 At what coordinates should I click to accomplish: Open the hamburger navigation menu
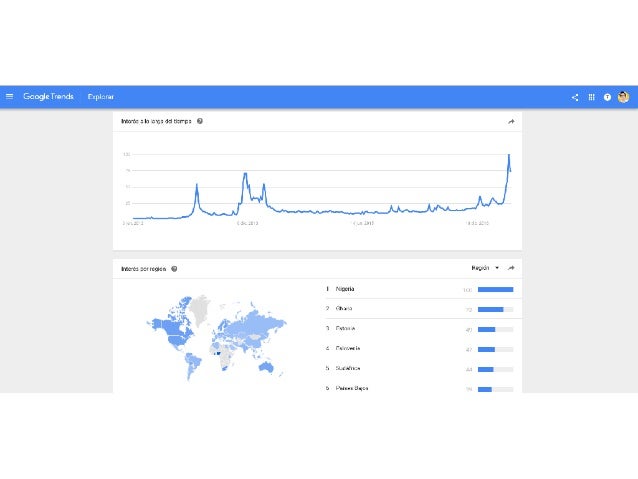point(10,97)
